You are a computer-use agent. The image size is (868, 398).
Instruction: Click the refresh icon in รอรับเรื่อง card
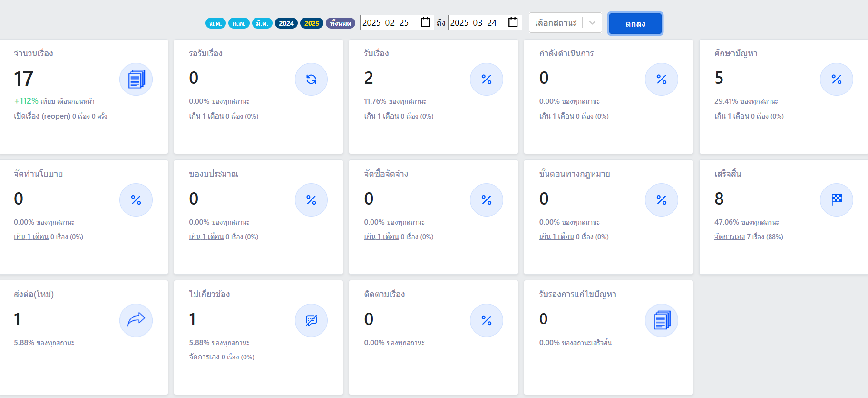311,80
